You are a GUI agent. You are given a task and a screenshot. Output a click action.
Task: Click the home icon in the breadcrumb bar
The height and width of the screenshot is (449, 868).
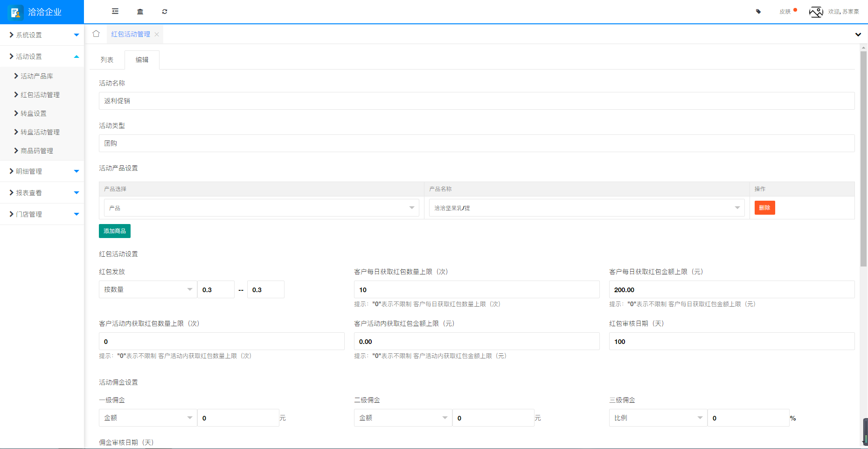point(96,34)
